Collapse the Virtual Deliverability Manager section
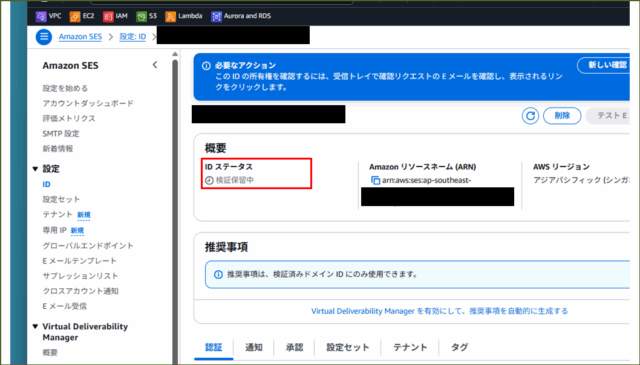Image resolution: width=640 pixels, height=365 pixels. [x=35, y=327]
